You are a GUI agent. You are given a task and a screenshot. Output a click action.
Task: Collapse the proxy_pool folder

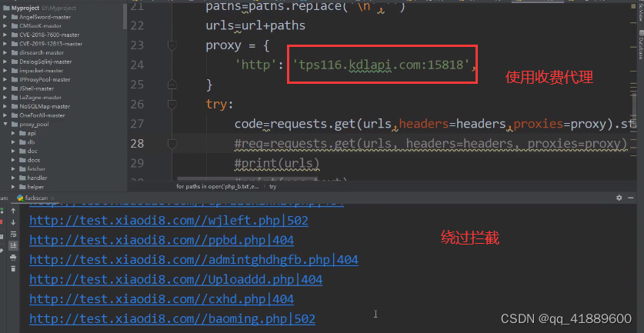click(5, 124)
